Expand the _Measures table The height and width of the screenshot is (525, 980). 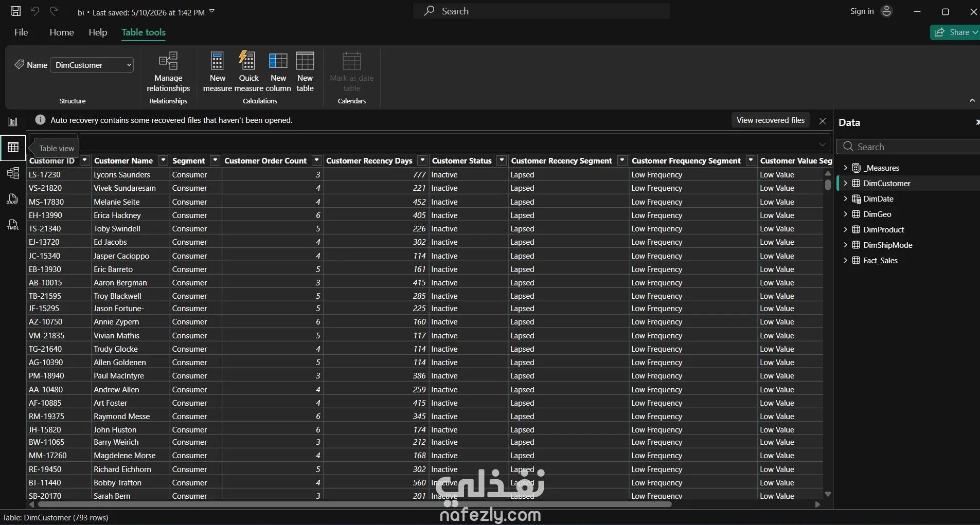(x=845, y=168)
